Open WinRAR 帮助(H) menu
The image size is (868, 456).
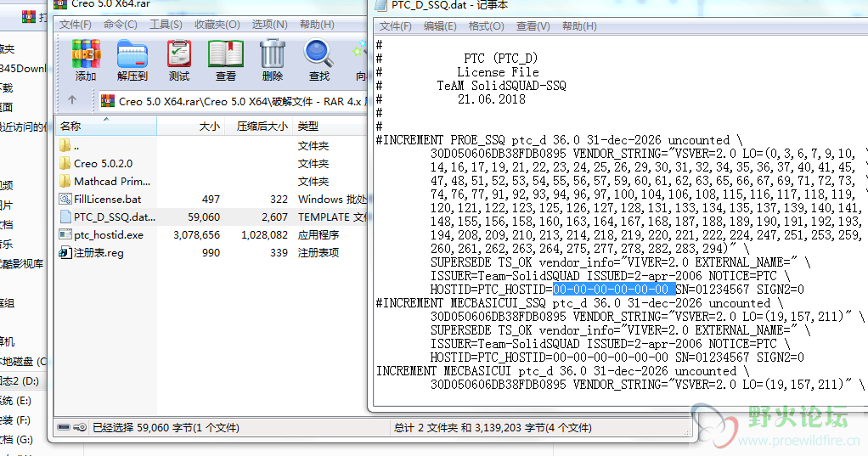tap(317, 25)
